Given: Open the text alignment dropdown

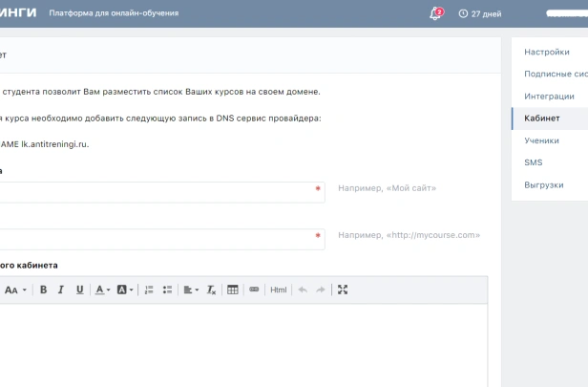Looking at the screenshot, I should [x=191, y=290].
